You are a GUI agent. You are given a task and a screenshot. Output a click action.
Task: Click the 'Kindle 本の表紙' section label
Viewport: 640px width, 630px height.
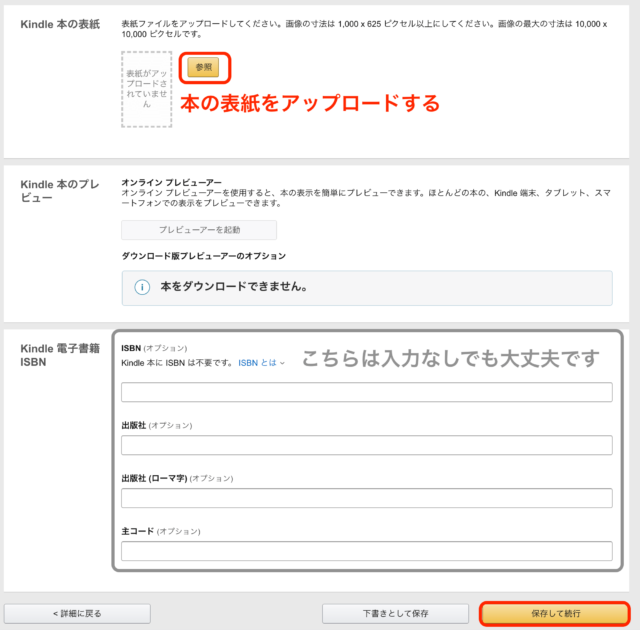click(60, 24)
